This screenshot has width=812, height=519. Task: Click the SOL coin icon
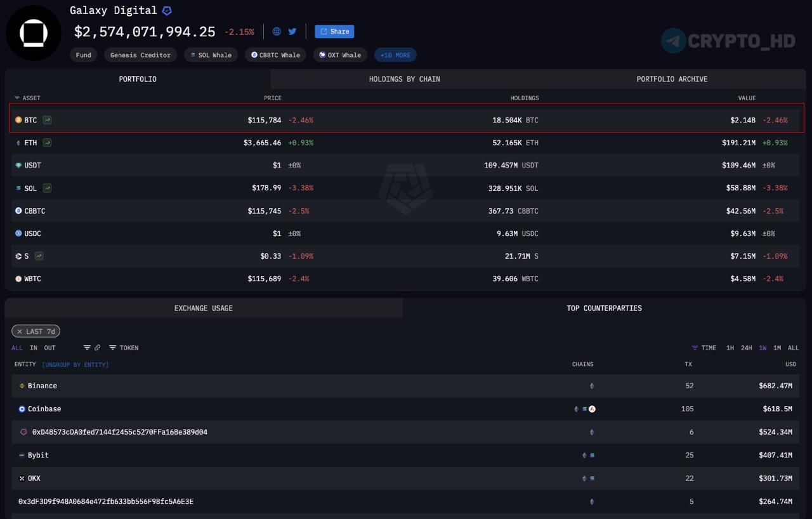pyautogui.click(x=18, y=188)
